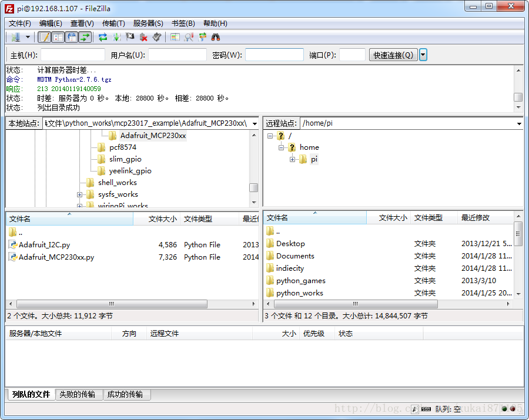Open the 编辑(E) menu
The image size is (529, 420).
coord(51,23)
